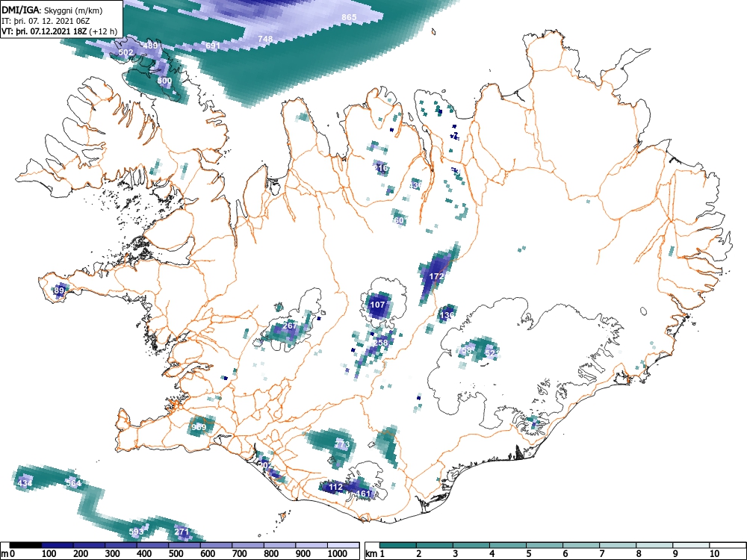Select the 865 visibility value label
This screenshot has height=560, width=747.
click(x=349, y=17)
